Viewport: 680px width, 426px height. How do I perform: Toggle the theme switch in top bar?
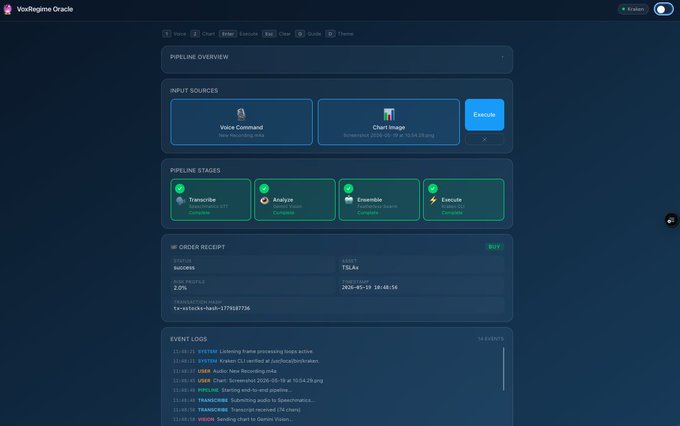pos(664,9)
